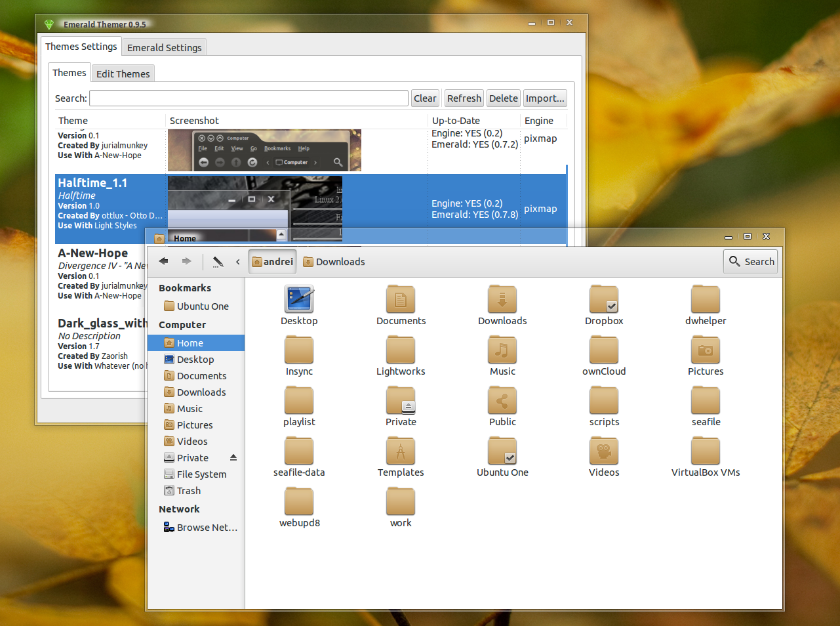Screen dimensions: 840x626
Task: Open the dwhelper folder icon
Action: click(706, 299)
